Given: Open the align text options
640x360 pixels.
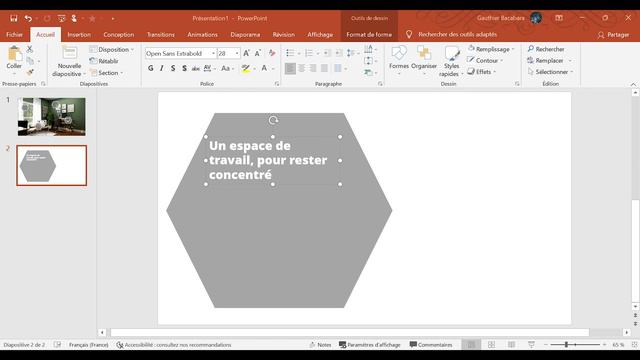Looking at the screenshot, I should 370,61.
